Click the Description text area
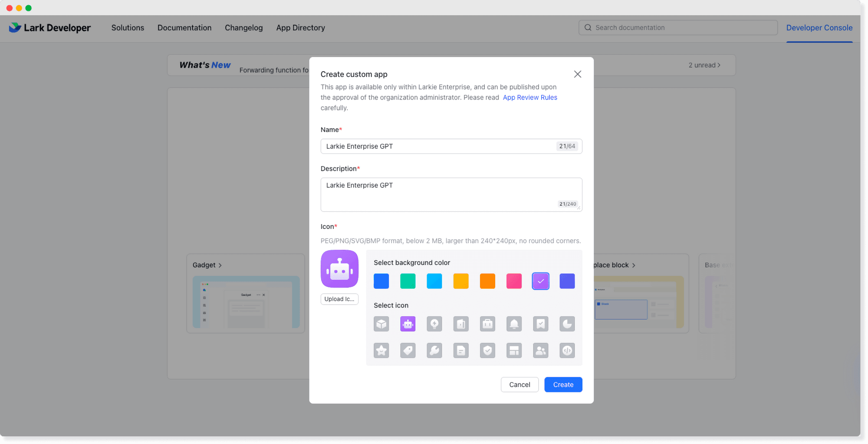868x444 pixels. [x=451, y=195]
